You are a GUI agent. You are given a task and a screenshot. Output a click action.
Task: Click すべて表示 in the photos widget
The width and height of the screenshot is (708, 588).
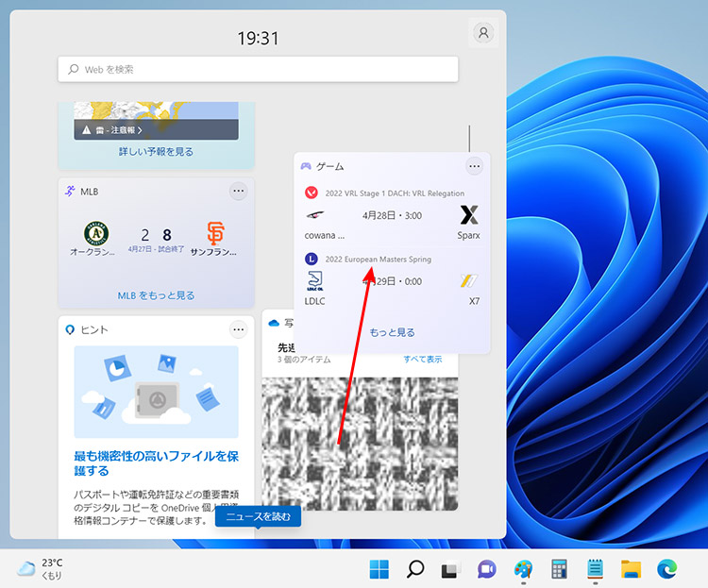click(x=423, y=360)
